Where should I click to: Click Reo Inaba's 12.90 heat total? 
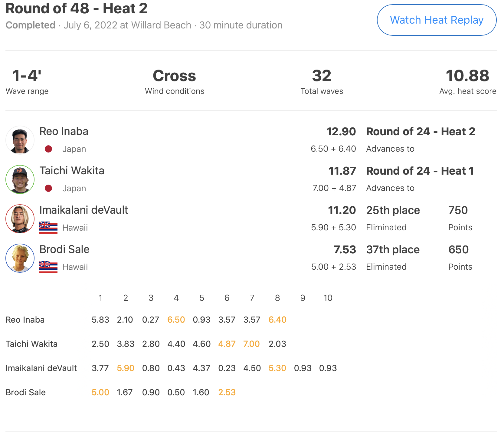coord(341,132)
